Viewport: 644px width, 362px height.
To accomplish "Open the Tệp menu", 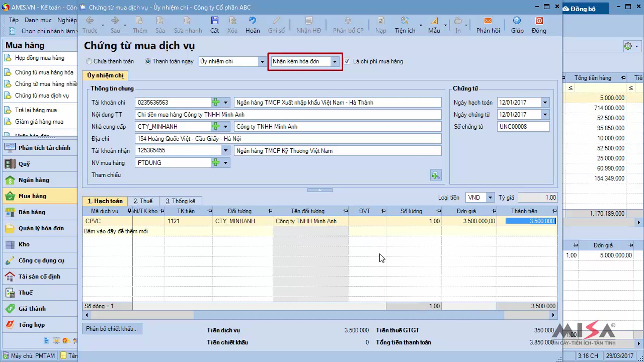I will 14,20.
